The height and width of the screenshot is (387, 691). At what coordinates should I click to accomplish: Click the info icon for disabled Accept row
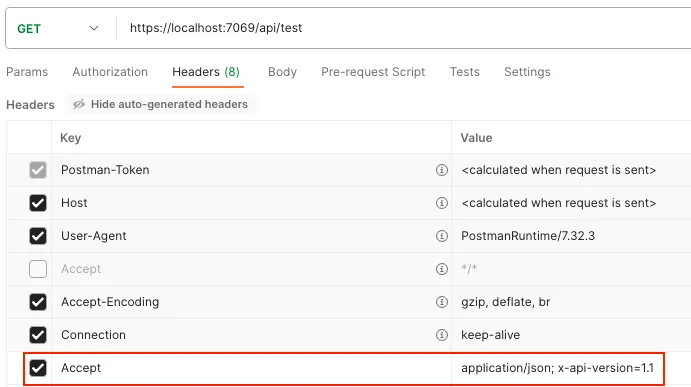pyautogui.click(x=442, y=269)
